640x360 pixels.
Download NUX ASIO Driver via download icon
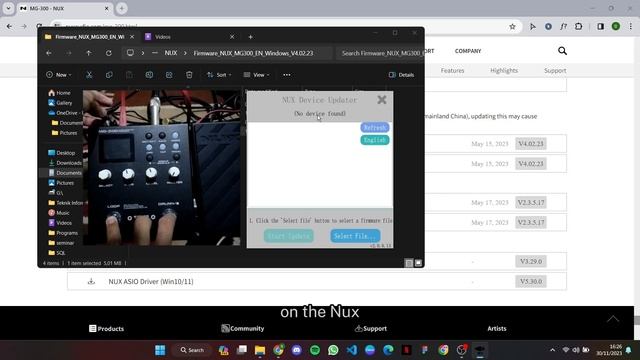(x=91, y=281)
